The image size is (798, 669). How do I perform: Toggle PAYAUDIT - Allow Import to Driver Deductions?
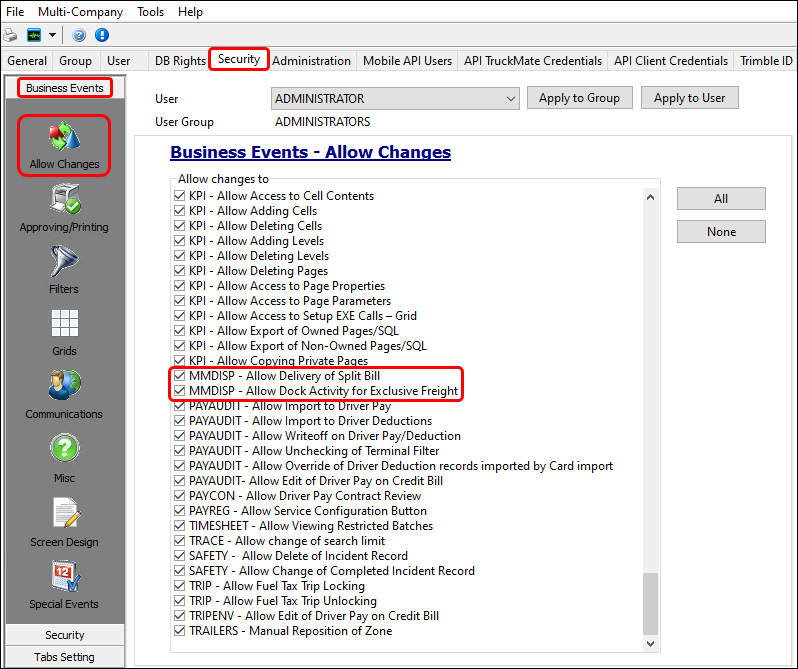(179, 421)
